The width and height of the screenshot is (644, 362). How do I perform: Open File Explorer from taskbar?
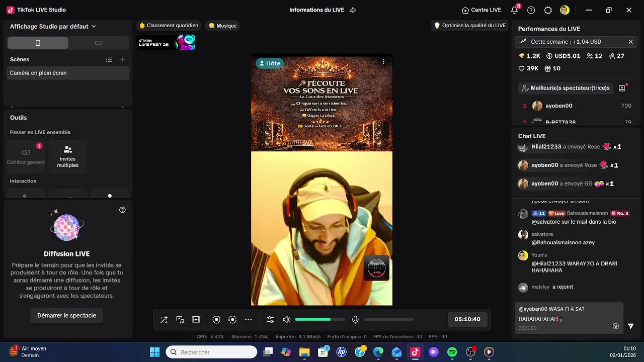[x=304, y=352]
